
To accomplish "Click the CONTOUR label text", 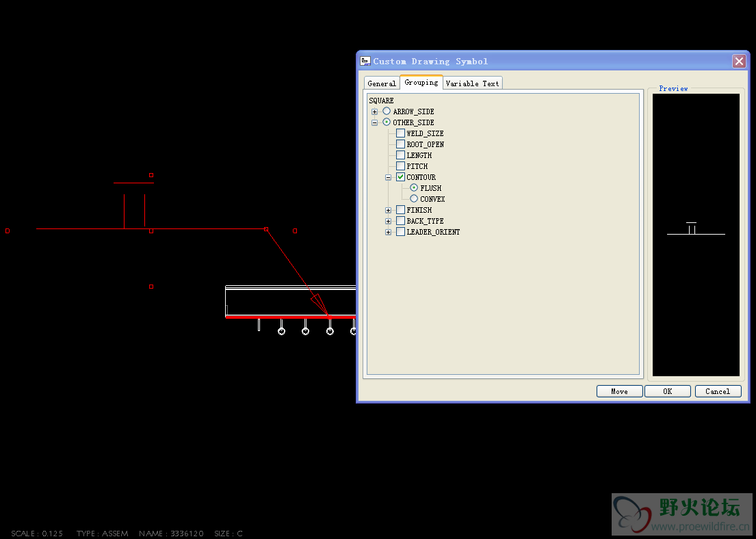I will [421, 177].
